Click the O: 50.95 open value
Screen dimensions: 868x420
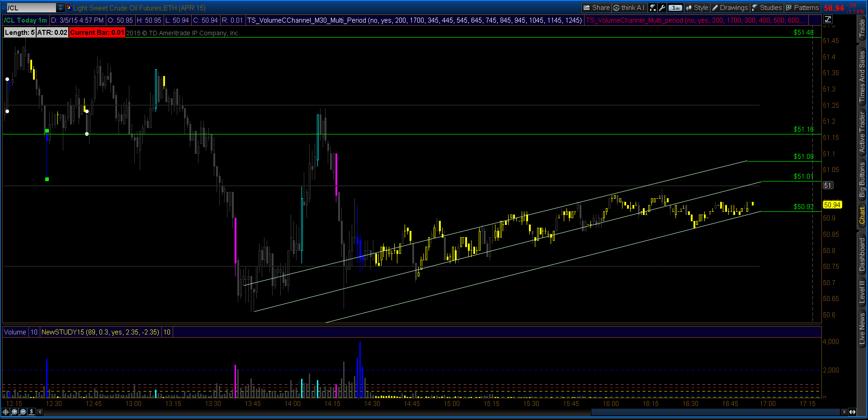coord(120,20)
